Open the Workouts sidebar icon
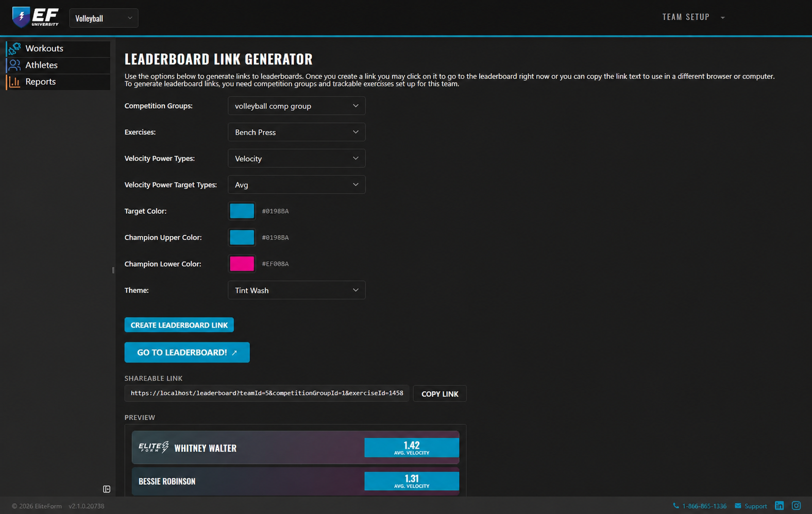The width and height of the screenshot is (812, 514). coord(14,48)
